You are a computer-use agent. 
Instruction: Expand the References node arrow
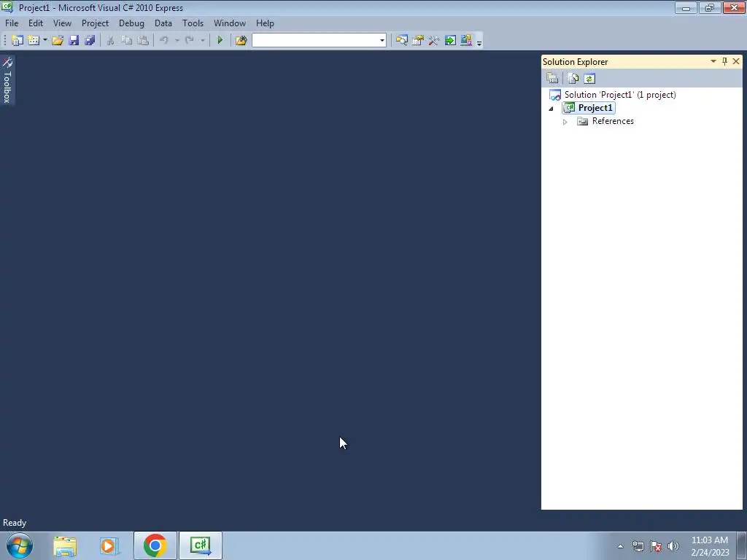[x=565, y=122]
